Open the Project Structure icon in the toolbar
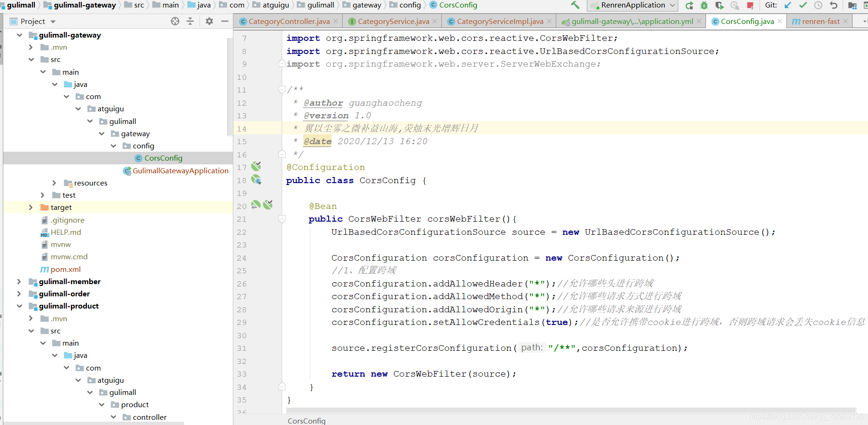Screen dimensions: 868x425 pyautogui.click(x=852, y=5)
